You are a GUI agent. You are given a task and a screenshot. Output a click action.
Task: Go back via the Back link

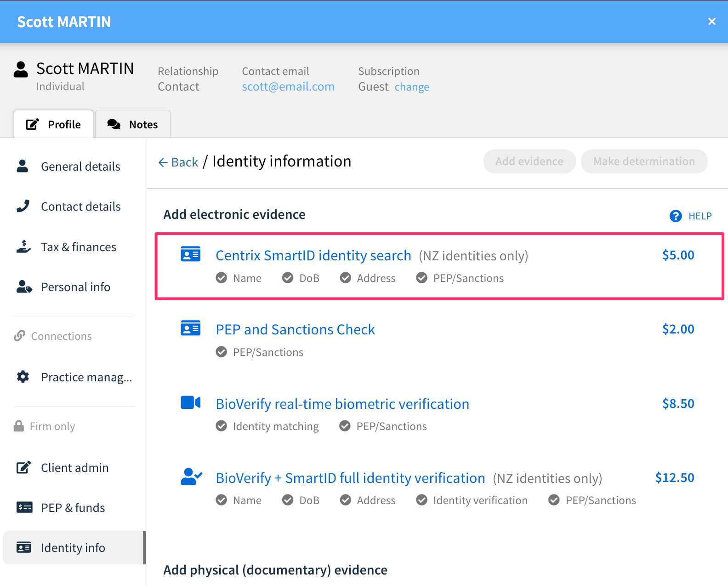[x=178, y=162]
